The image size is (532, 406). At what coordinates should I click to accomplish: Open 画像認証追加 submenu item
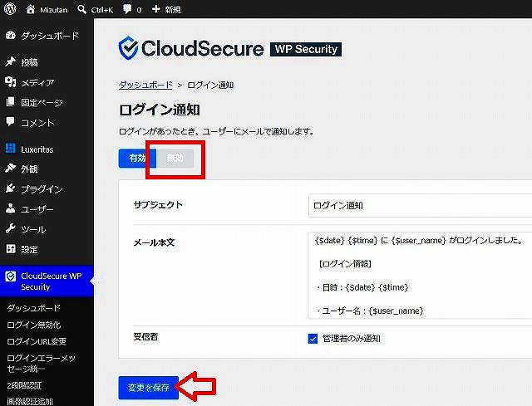pyautogui.click(x=30, y=401)
